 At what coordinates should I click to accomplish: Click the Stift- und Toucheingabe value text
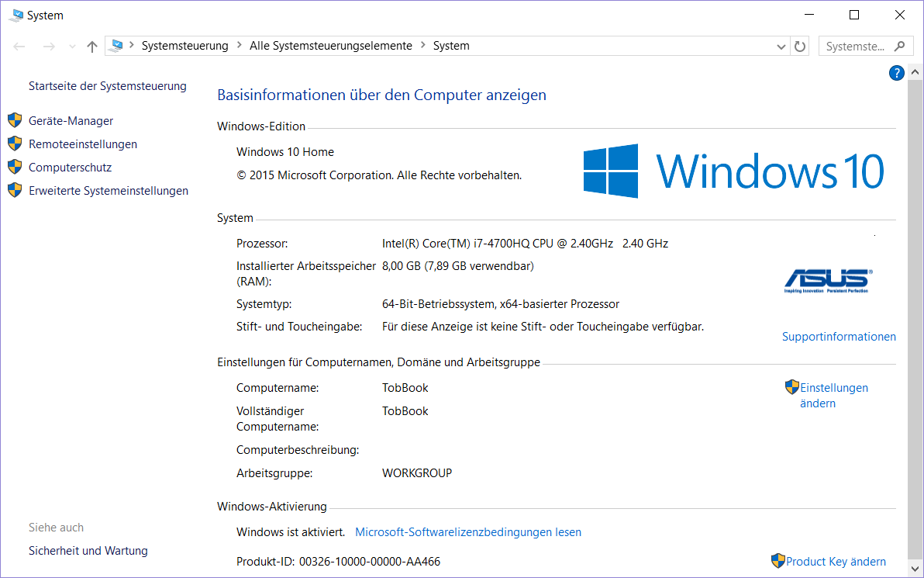click(543, 326)
